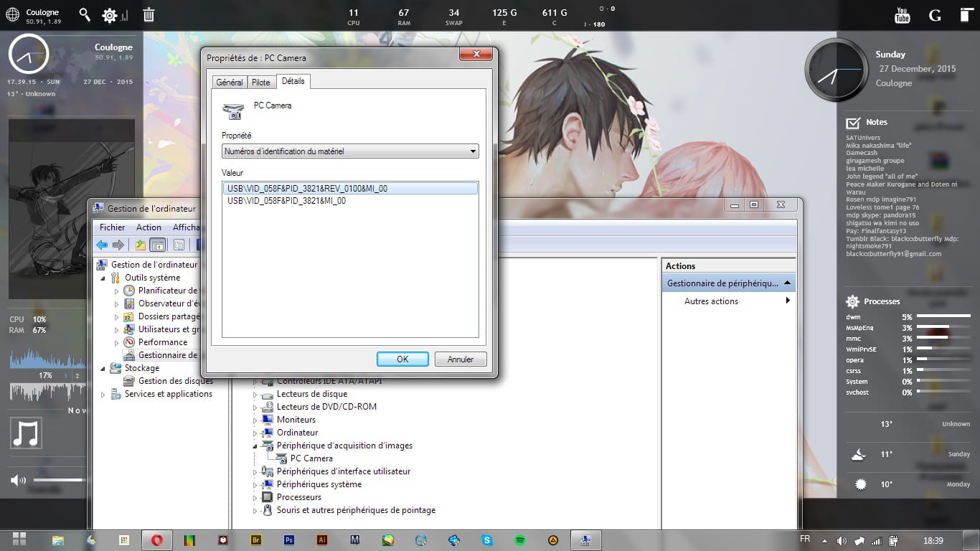Select Périphériques système category

pyautogui.click(x=319, y=484)
